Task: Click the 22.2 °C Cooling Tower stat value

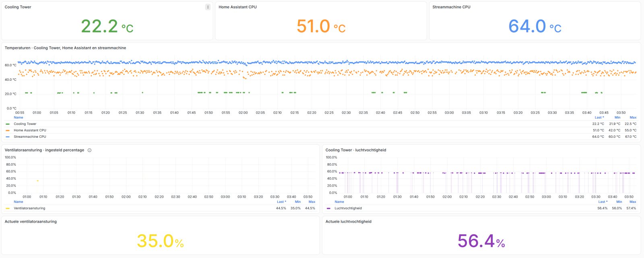Action: pos(107,27)
